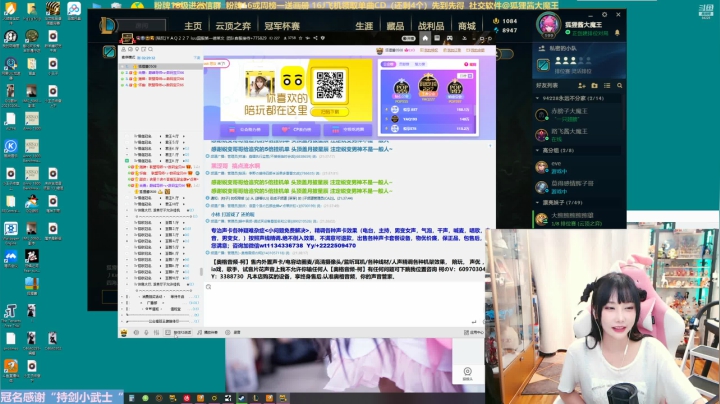Viewport: 720px width, 404px height.
Task: Open the 商城 store tab
Action: pos(467,26)
